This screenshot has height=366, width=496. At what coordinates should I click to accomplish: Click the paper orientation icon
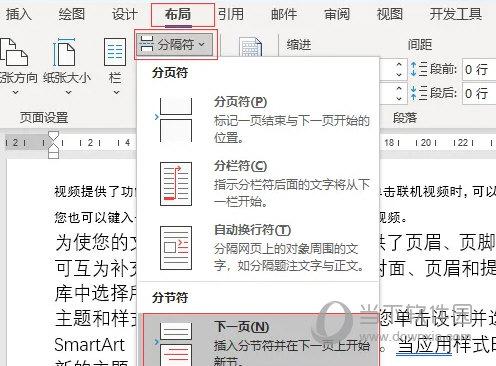pos(13,52)
